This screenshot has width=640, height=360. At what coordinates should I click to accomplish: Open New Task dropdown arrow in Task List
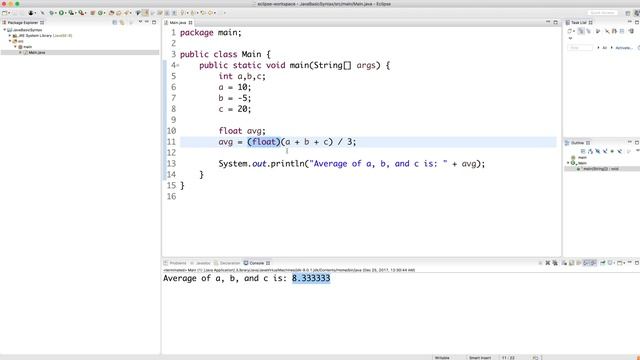[574, 31]
